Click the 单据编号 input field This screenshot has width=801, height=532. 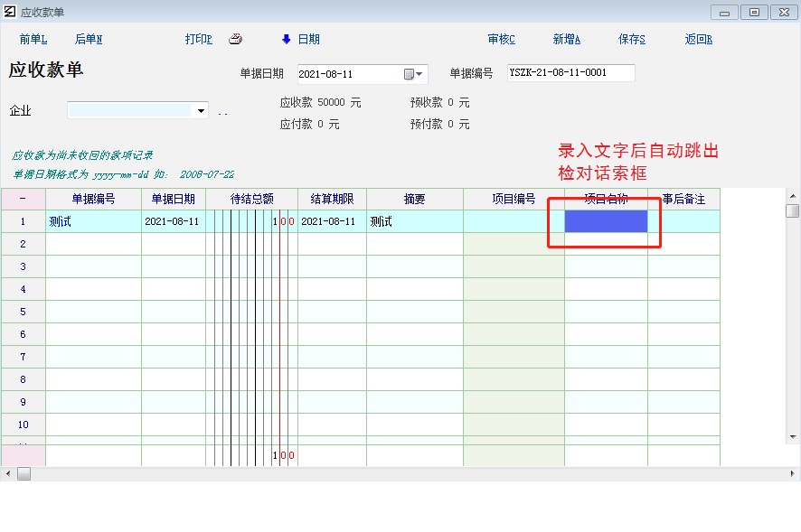coord(570,73)
